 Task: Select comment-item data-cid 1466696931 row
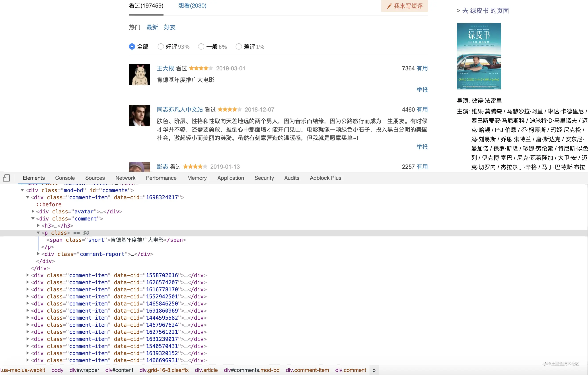click(x=119, y=360)
